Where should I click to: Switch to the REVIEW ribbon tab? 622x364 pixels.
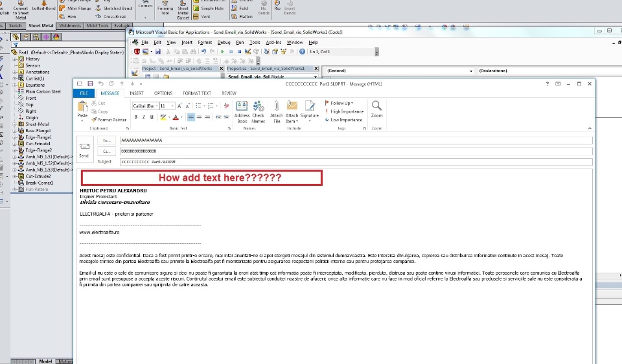click(229, 93)
